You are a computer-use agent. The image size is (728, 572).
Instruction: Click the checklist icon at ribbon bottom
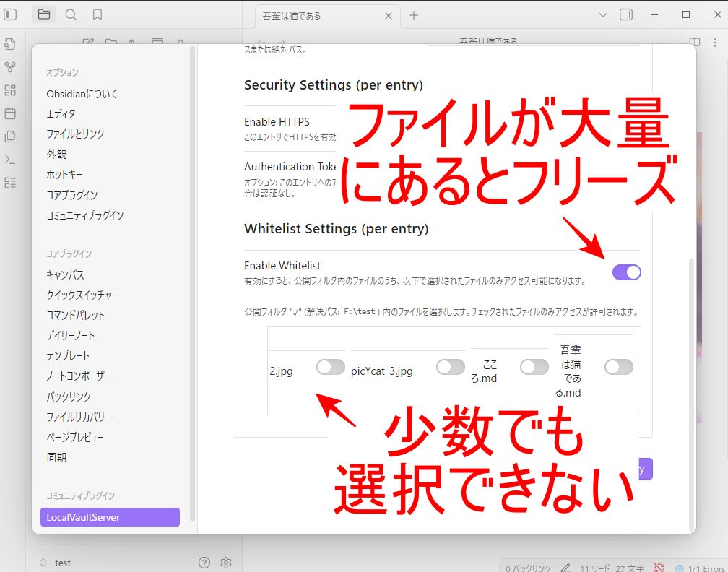[x=10, y=183]
